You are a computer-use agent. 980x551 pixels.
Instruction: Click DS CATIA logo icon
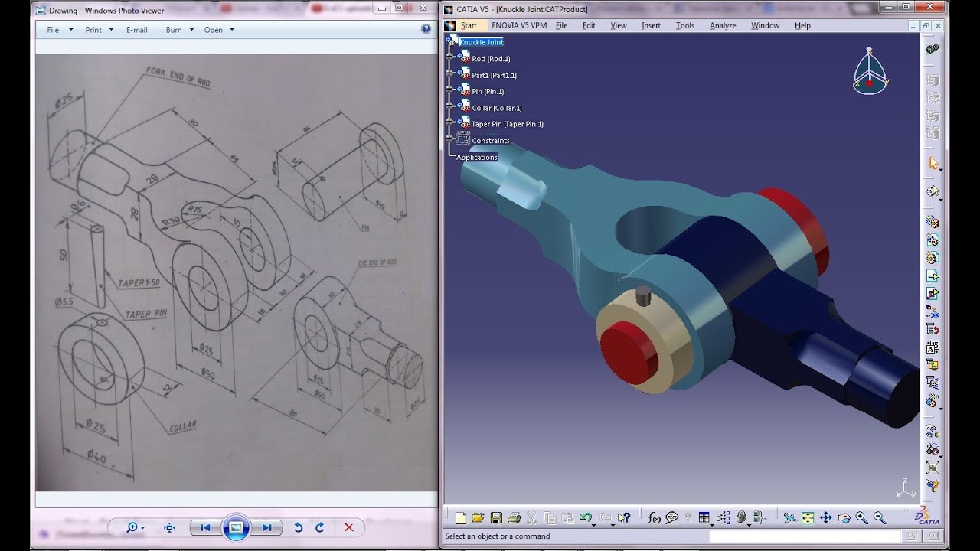click(928, 517)
